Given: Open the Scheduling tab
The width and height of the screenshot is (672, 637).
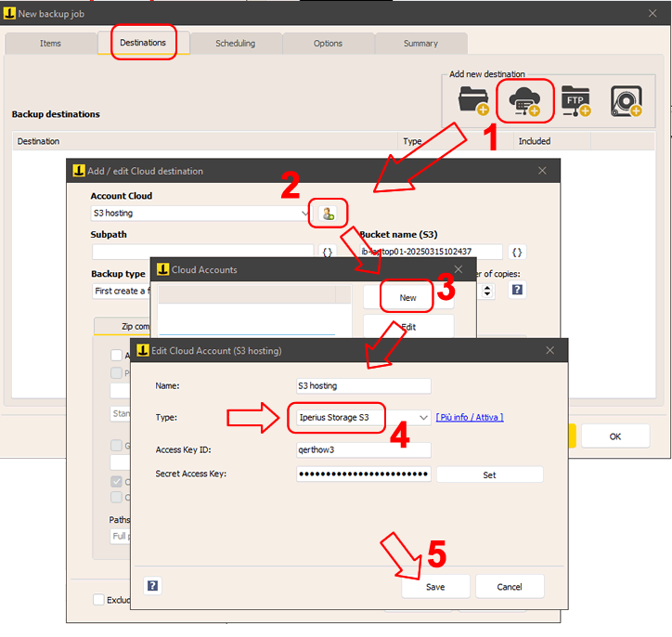Looking at the screenshot, I should point(235,44).
